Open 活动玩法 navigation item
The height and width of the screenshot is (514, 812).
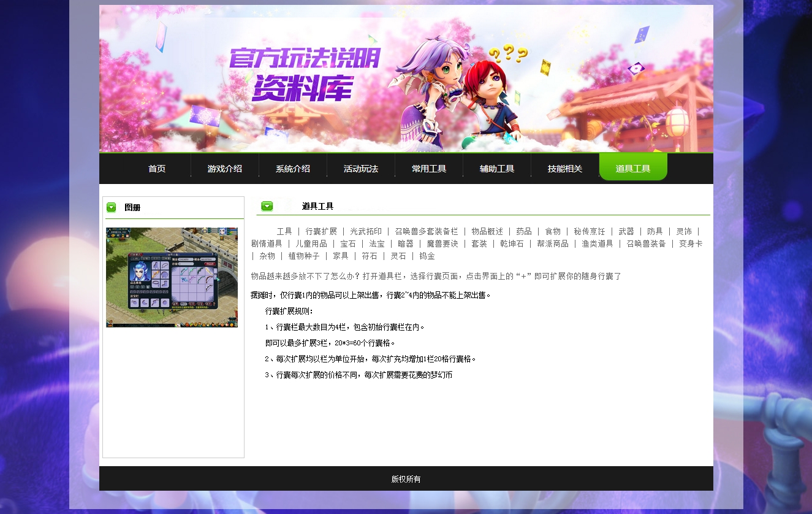pyautogui.click(x=360, y=169)
